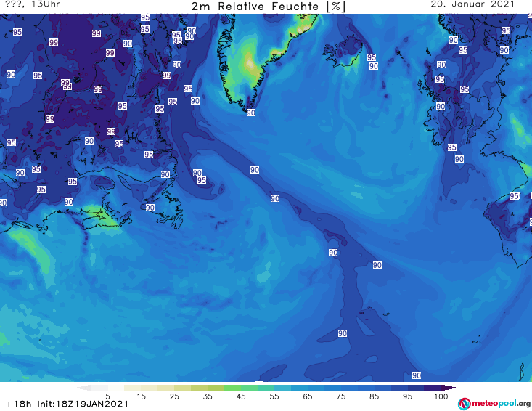
Task: Click the 90 contour label at Greenland's southern tip
Action: click(x=250, y=113)
